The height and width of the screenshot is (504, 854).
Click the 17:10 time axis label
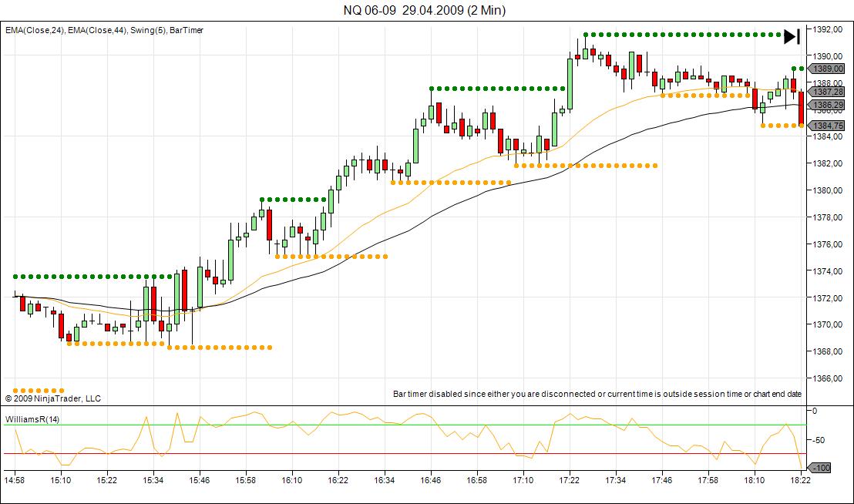pos(523,480)
